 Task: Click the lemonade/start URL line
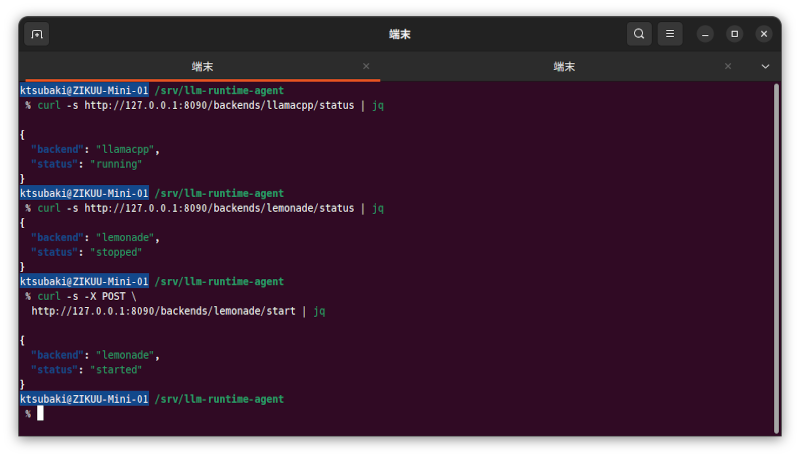pyautogui.click(x=178, y=311)
